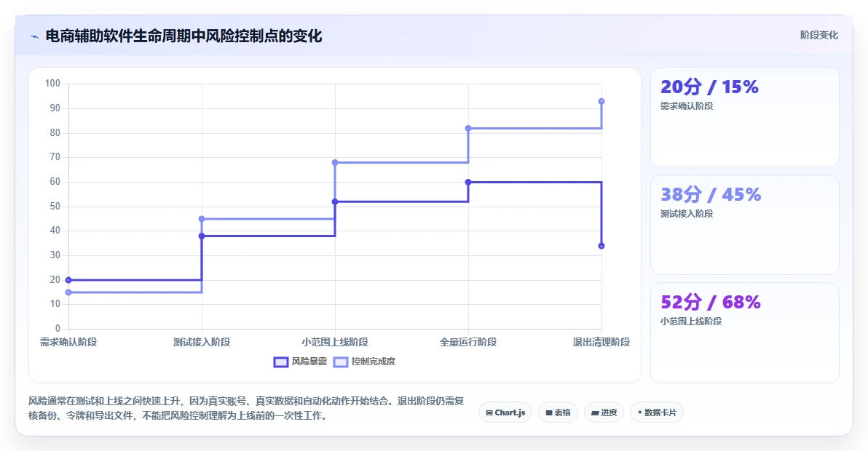Click the 38分 / 45% stat value
868x451 pixels.
pos(711,194)
